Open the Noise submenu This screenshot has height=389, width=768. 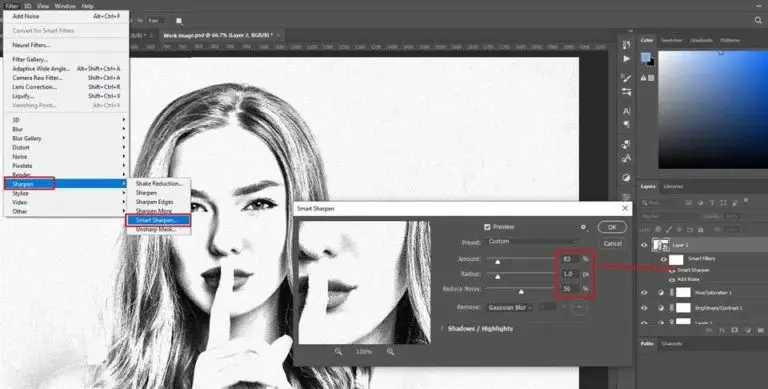(x=66, y=157)
